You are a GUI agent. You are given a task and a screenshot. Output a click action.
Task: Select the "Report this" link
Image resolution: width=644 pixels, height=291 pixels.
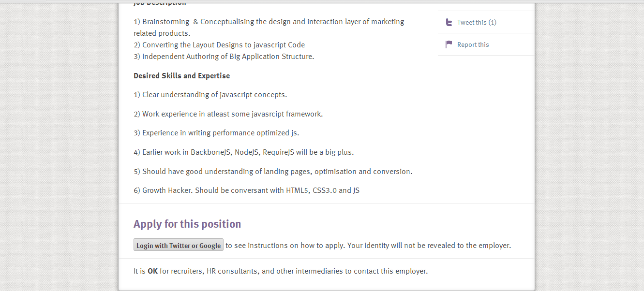pos(473,44)
